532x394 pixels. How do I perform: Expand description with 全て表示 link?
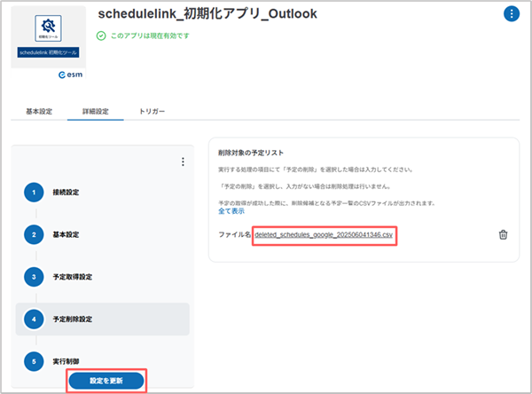[231, 211]
